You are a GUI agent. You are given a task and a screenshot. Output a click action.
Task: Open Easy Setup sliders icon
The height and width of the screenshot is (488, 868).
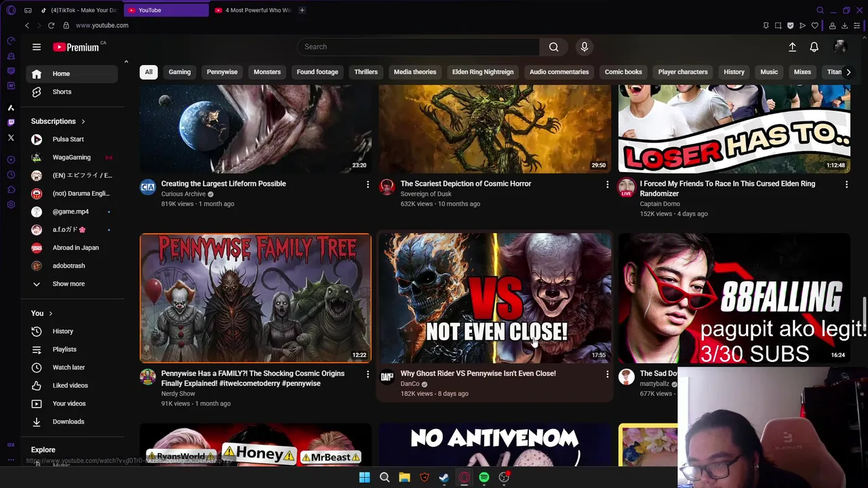[x=856, y=25]
